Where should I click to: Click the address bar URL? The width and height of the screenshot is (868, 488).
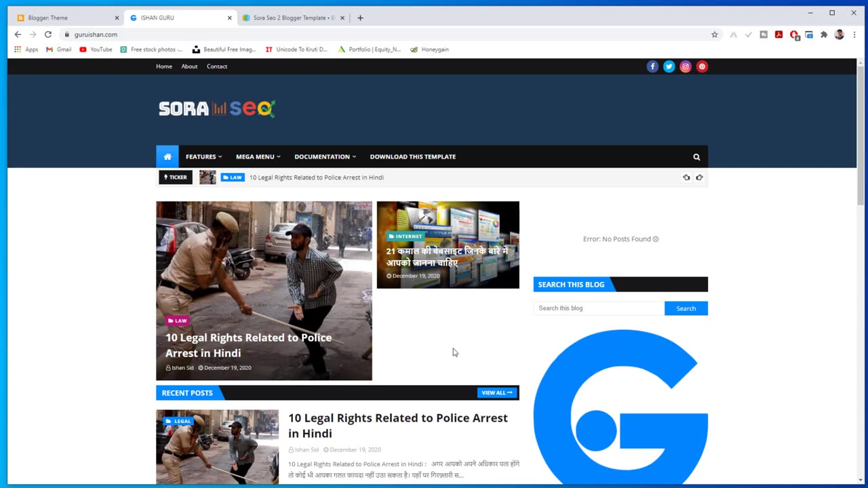tap(96, 35)
